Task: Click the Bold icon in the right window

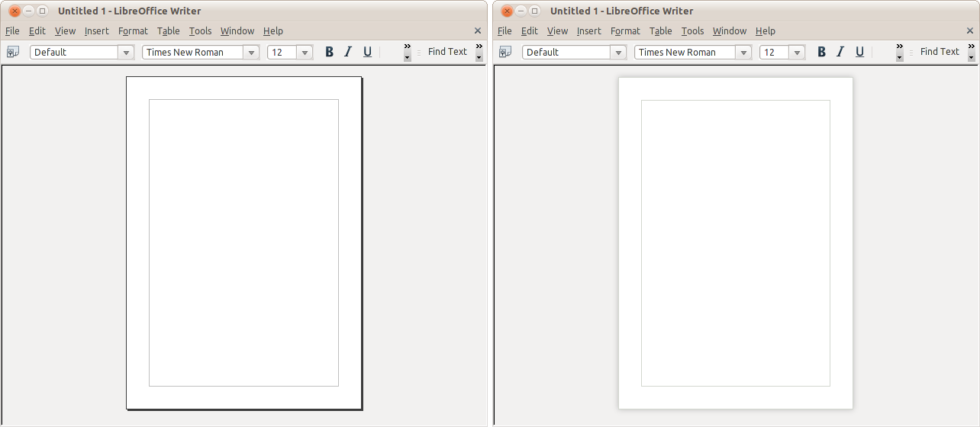Action: (821, 52)
